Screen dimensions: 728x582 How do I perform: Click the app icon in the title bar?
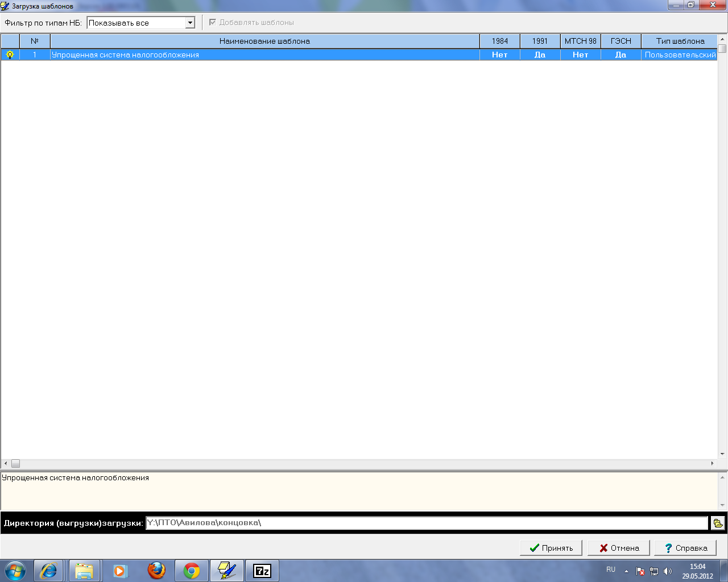click(5, 6)
